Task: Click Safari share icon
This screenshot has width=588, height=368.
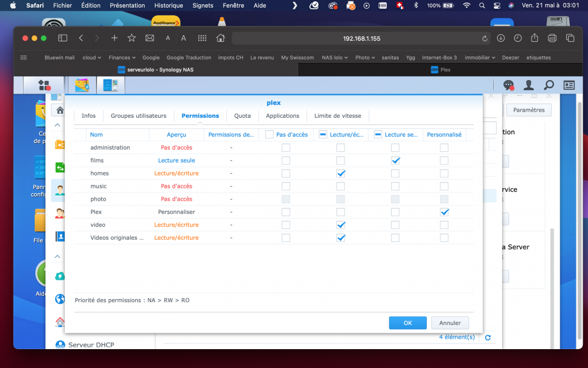Action: [x=534, y=38]
